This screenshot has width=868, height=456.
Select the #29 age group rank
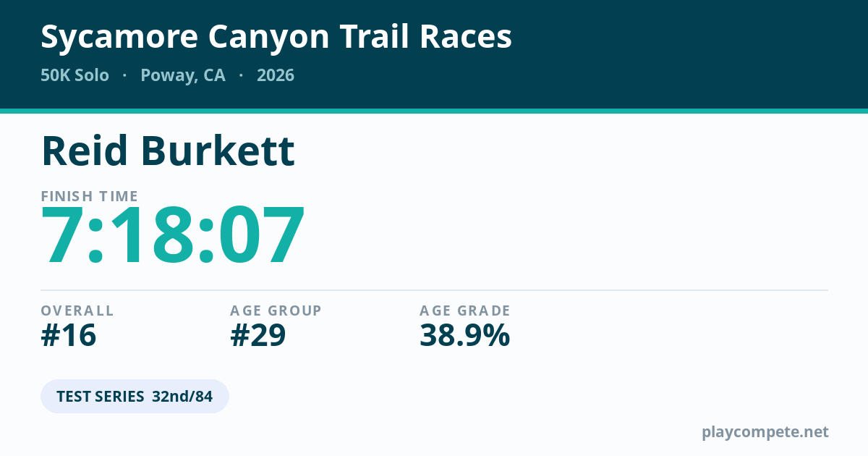(258, 336)
